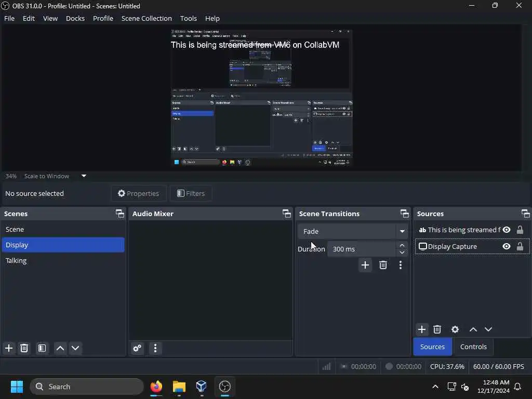Lock the 'This is being streamed' text source

coord(520,230)
